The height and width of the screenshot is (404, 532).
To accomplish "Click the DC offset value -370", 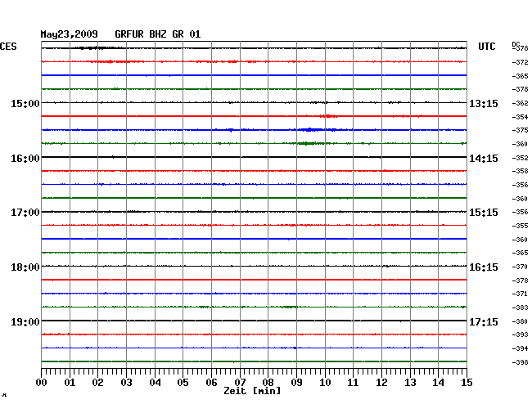I will 520,267.
